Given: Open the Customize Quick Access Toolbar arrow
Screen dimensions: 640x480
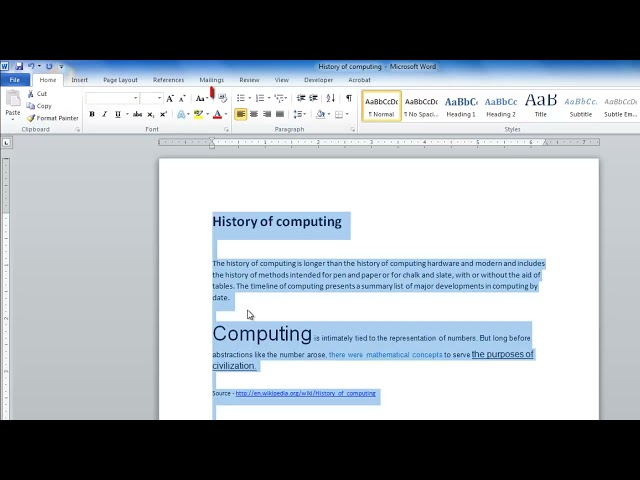Looking at the screenshot, I should 61,66.
